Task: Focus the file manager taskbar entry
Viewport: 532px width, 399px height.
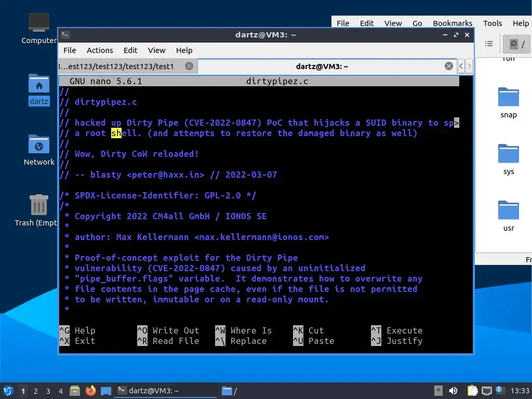Action: point(230,391)
